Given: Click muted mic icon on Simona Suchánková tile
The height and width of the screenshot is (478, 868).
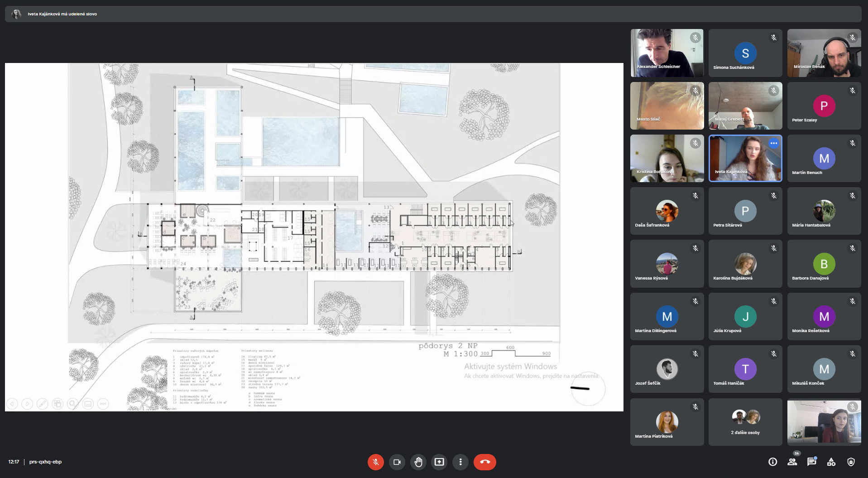Looking at the screenshot, I should point(774,38).
